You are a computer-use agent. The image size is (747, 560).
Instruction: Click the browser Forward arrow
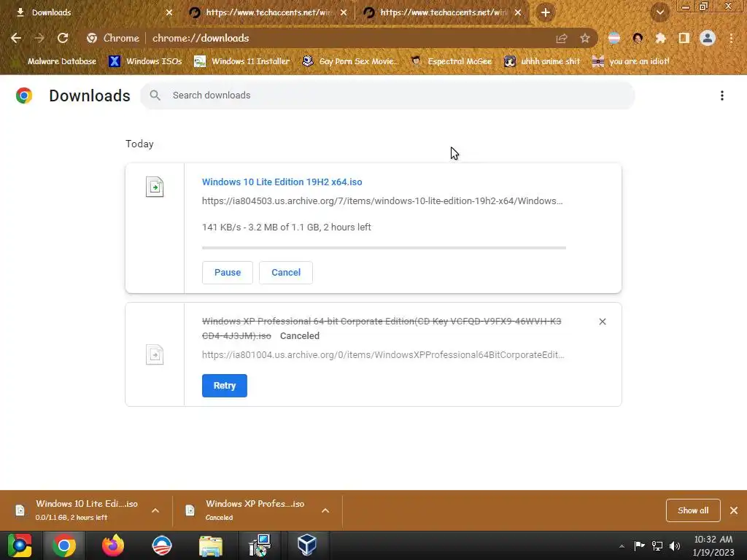pyautogui.click(x=39, y=38)
